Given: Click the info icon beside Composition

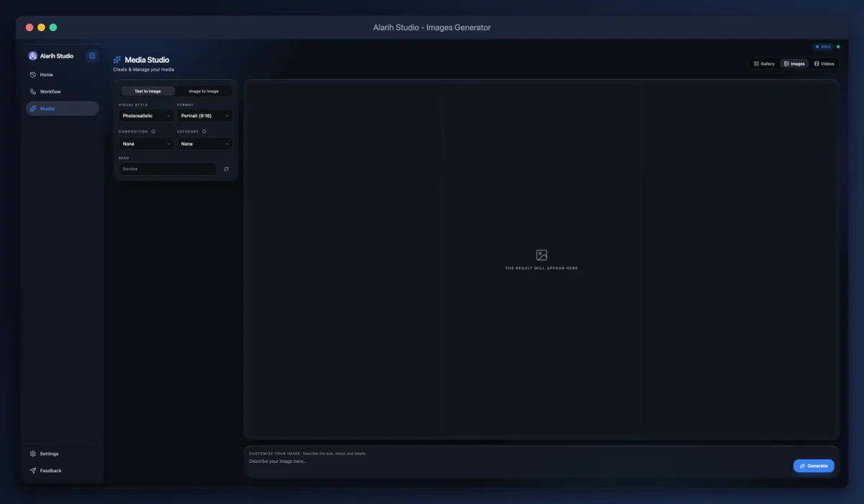Looking at the screenshot, I should click(x=153, y=132).
